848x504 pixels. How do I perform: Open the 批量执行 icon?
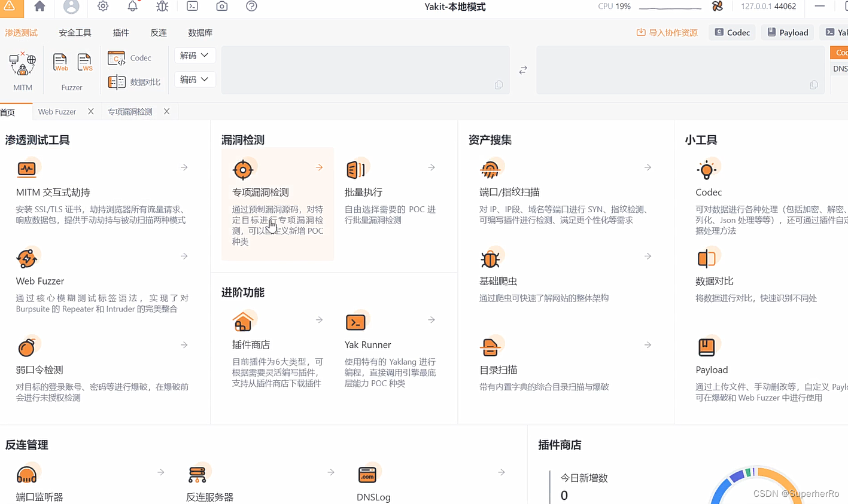pos(355,170)
